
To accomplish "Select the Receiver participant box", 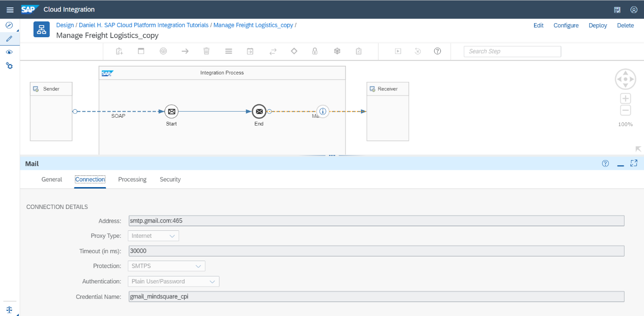I will (x=388, y=112).
